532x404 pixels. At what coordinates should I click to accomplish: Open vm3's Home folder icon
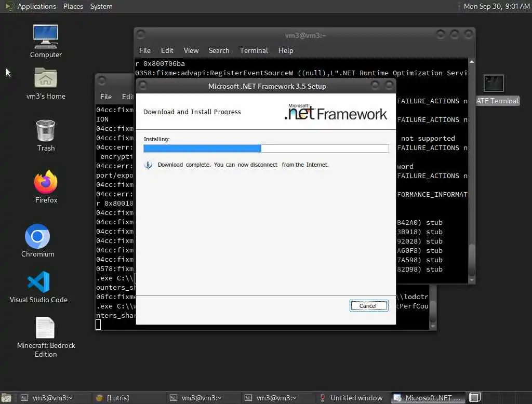pyautogui.click(x=46, y=83)
